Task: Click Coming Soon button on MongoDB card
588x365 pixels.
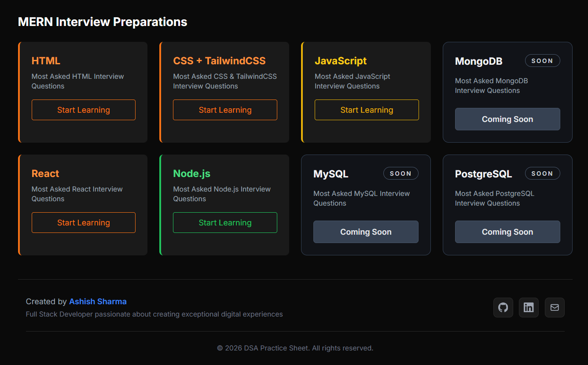Action: (507, 119)
